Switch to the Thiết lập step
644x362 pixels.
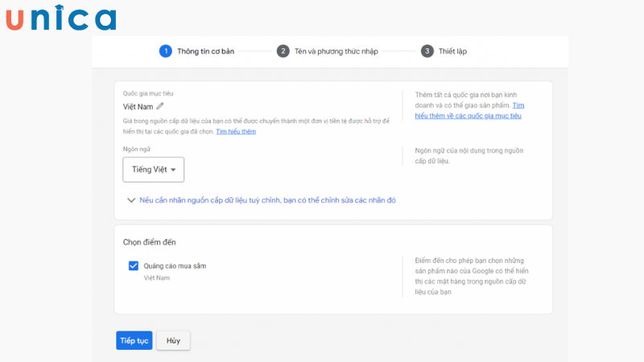coord(452,51)
